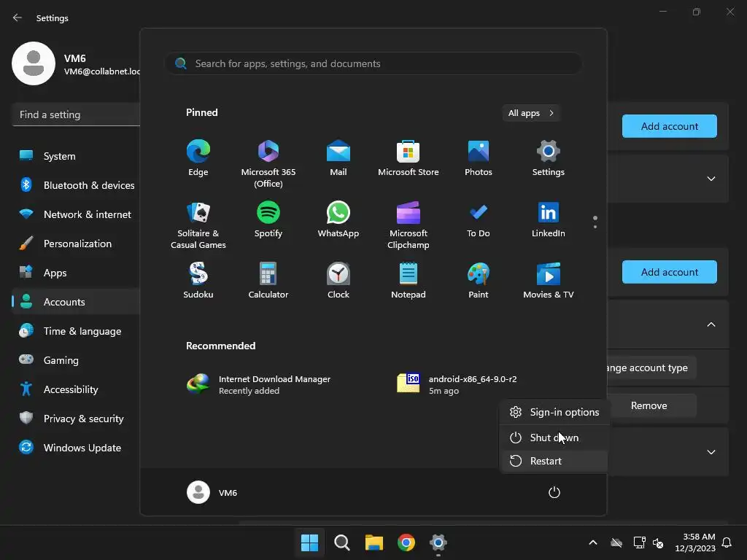Click the Windows Start button on taskbar
Viewport: 747px width, 560px height.
click(309, 542)
